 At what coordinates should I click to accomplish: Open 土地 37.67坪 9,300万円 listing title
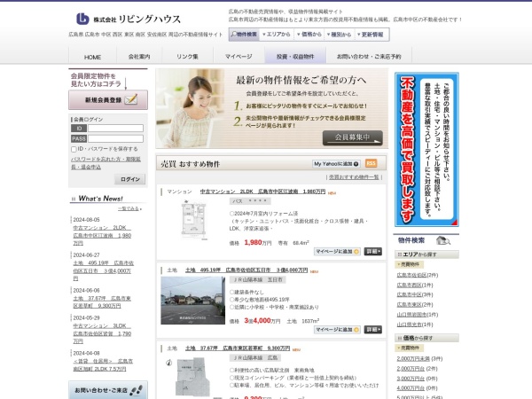(238, 348)
